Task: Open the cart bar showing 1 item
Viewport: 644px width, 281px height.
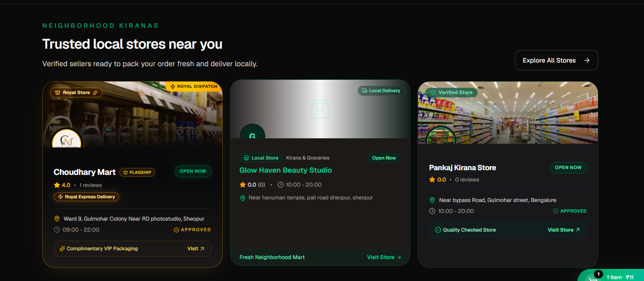Action: (611, 276)
